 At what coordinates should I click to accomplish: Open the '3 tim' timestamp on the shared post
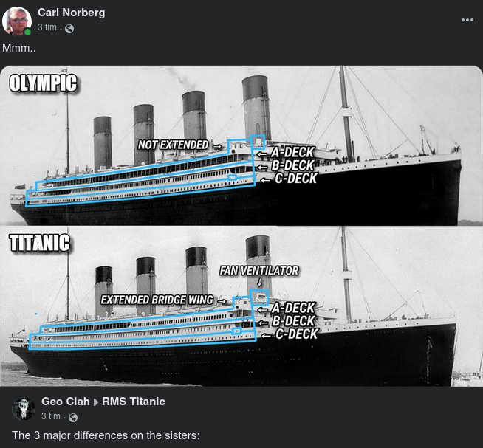click(x=51, y=416)
